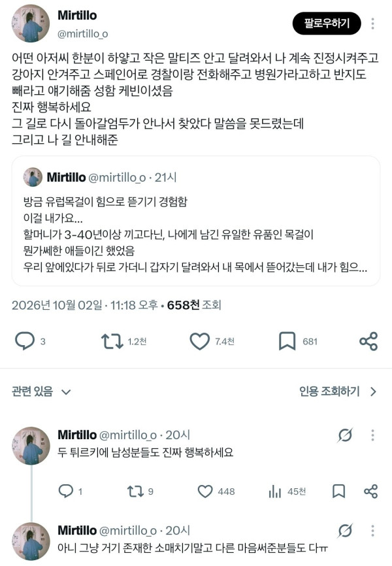The height and width of the screenshot is (566, 392).
Task: Open the quoted Mirtillo post card
Action: pyautogui.click(x=196, y=221)
